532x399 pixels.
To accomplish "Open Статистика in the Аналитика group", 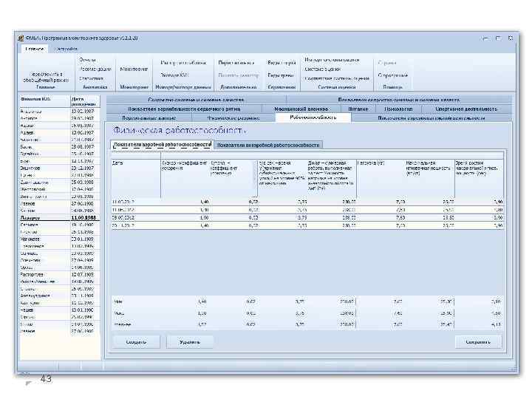I will pos(92,78).
